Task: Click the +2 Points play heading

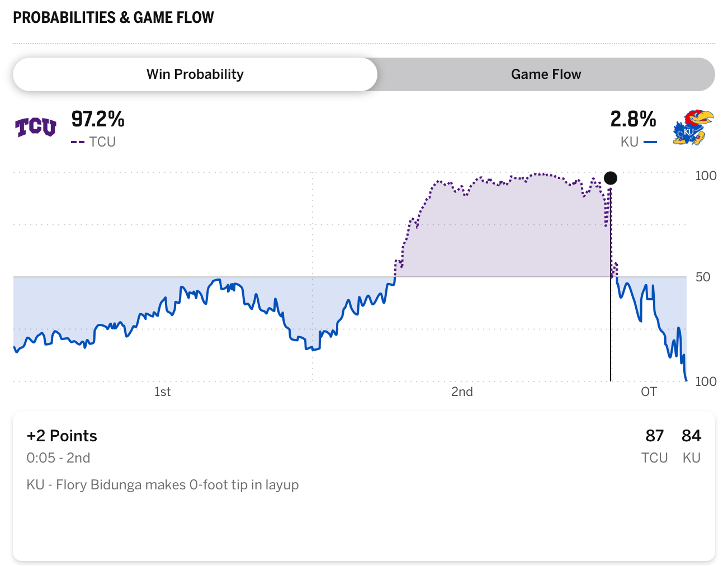Action: (62, 436)
